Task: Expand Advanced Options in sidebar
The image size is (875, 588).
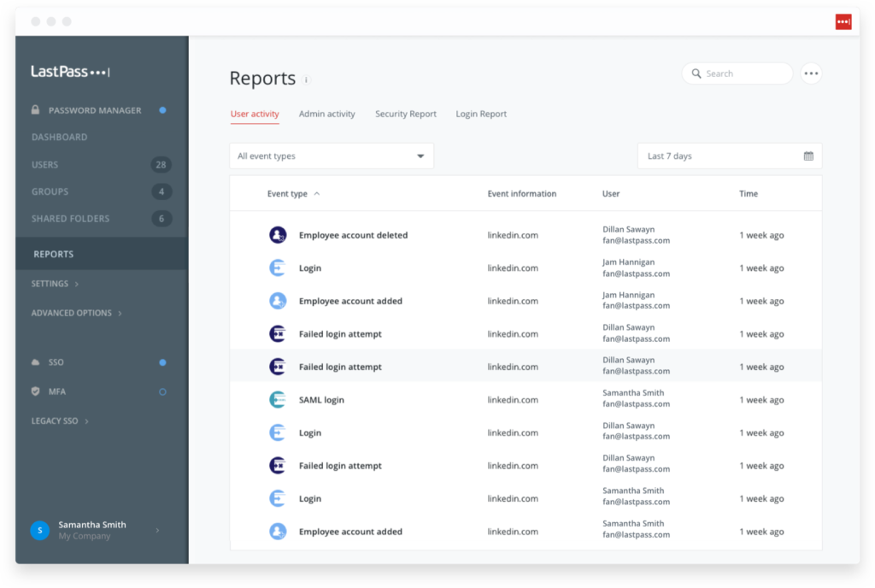Action: (76, 313)
